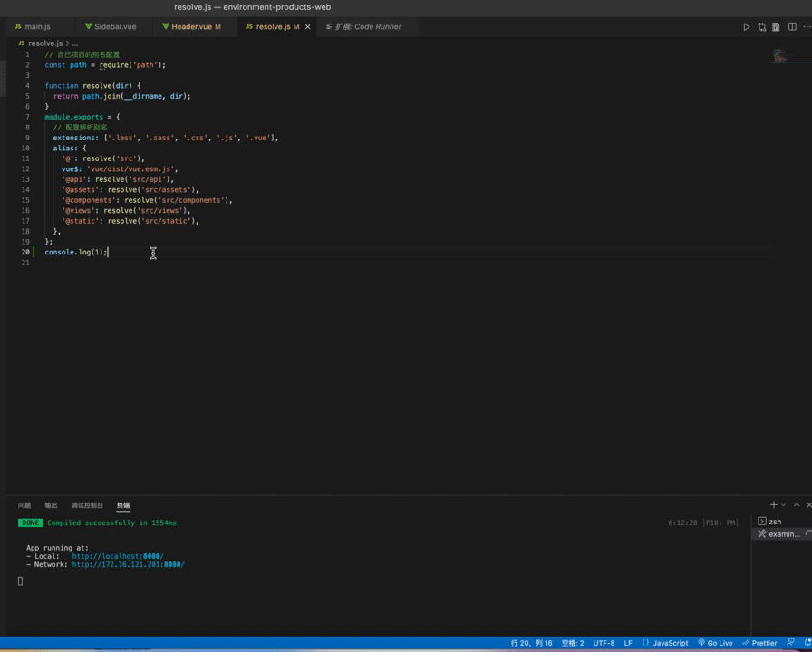Click the DONE badge in terminal

coord(31,523)
